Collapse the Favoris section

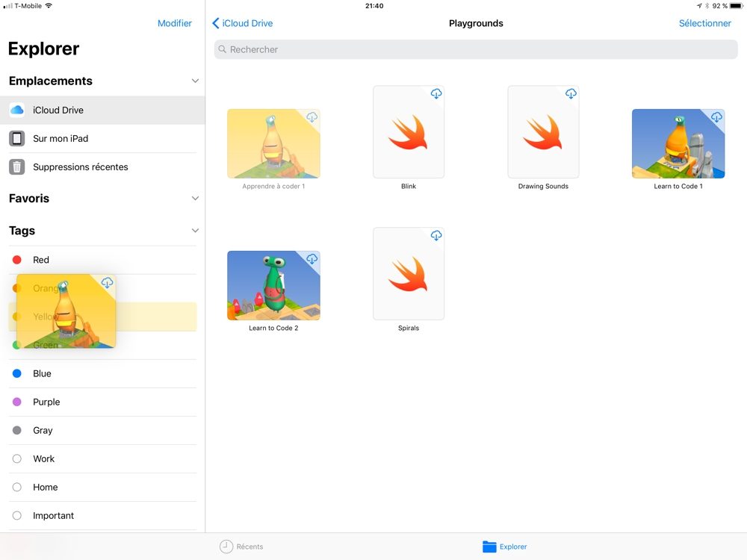(x=195, y=198)
